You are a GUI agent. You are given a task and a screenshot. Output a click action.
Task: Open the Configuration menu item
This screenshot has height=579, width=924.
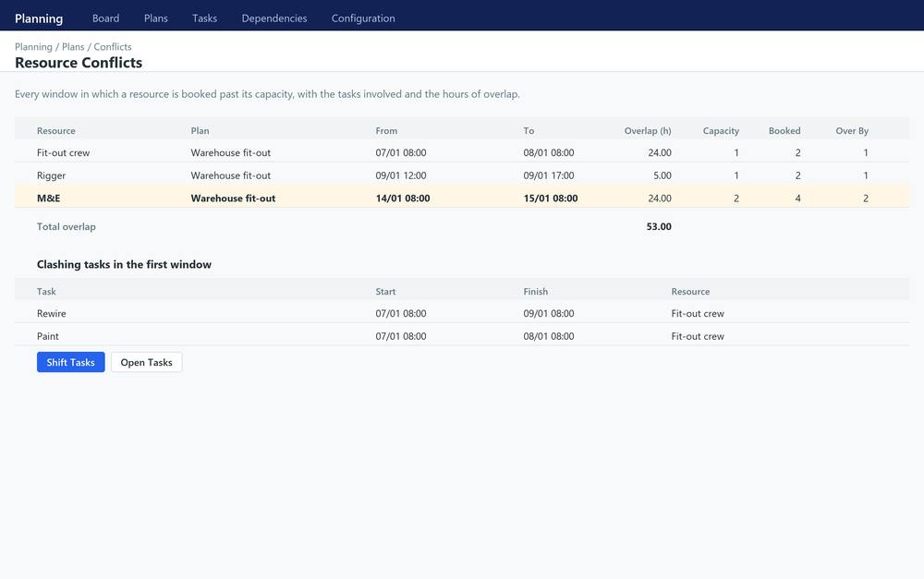tap(363, 18)
